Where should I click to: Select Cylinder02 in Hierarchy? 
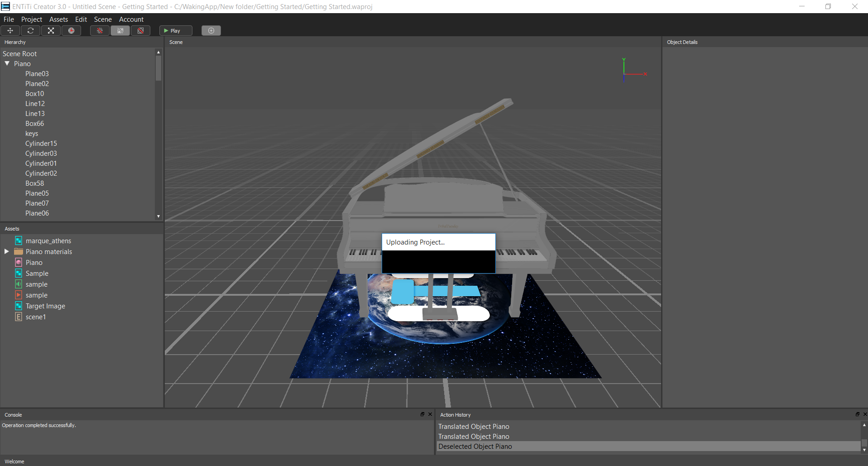(41, 173)
